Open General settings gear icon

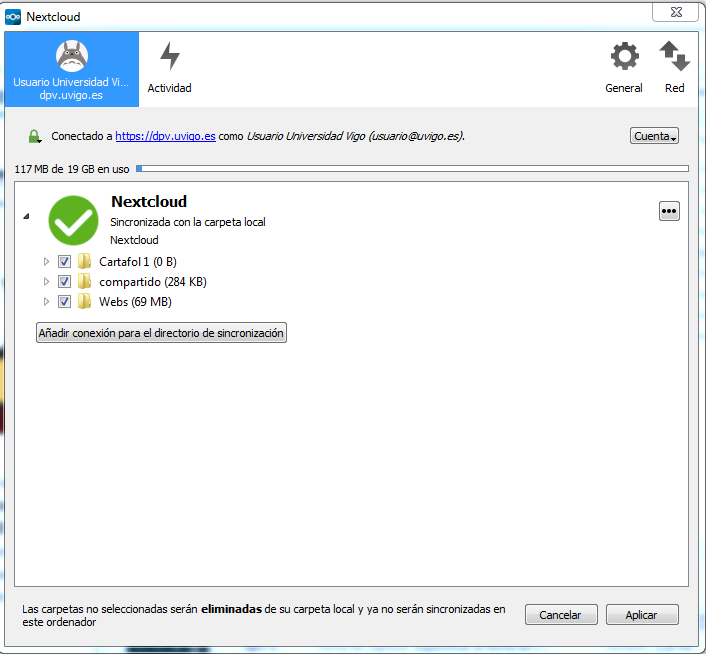pyautogui.click(x=624, y=56)
